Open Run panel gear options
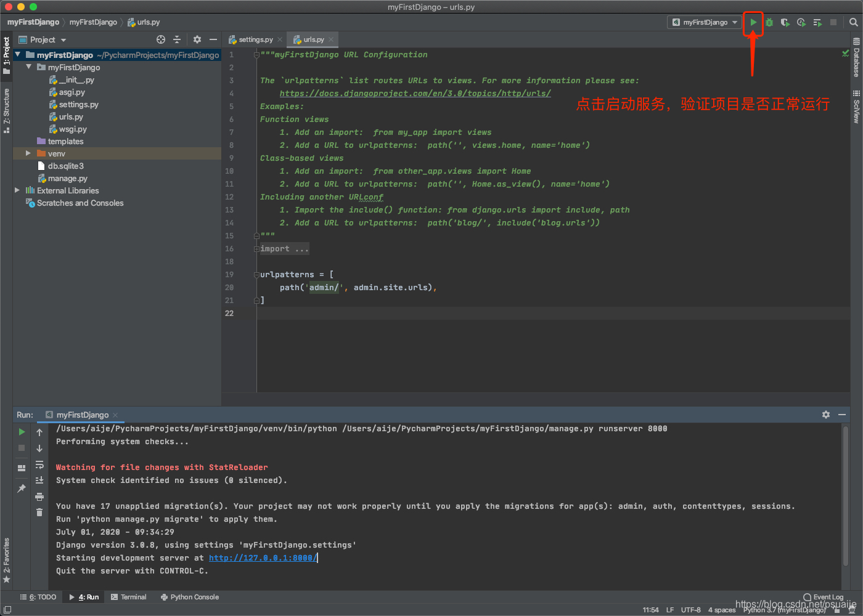The width and height of the screenshot is (863, 616). (826, 415)
